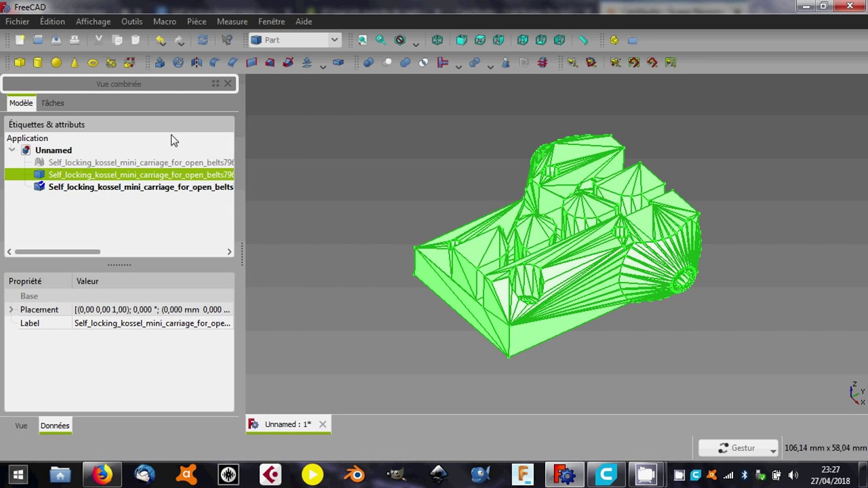Image resolution: width=868 pixels, height=488 pixels.
Task: Click the Fit all view icon
Action: point(363,40)
